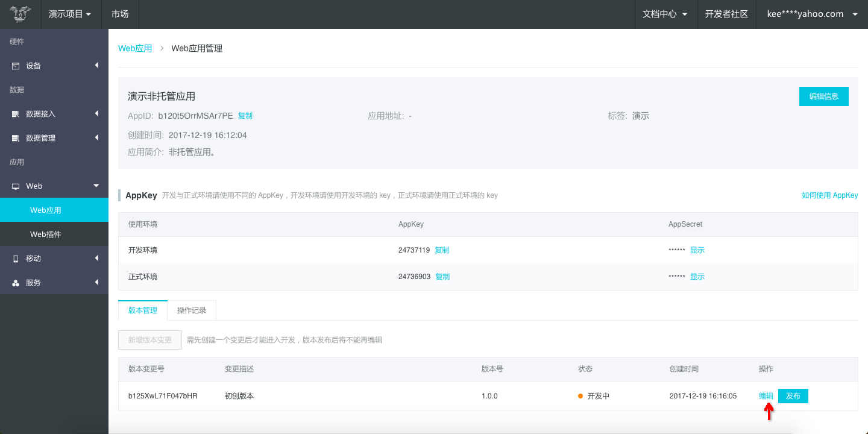The height and width of the screenshot is (434, 868).
Task: Open the 开发者社区 top menu item
Action: tap(726, 14)
